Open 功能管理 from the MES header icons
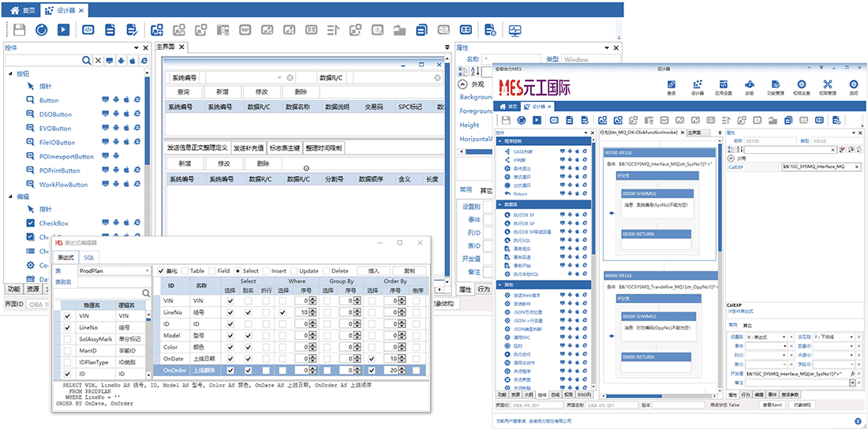 tap(776, 84)
